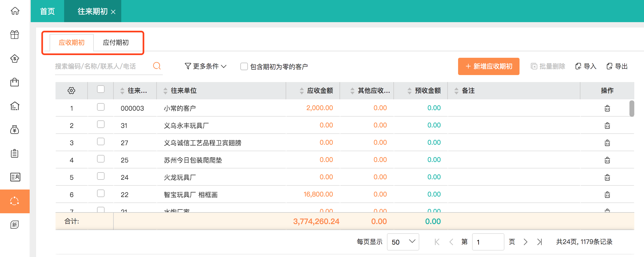Click the highlighted share icon in sidebar
644x257 pixels.
15,201
